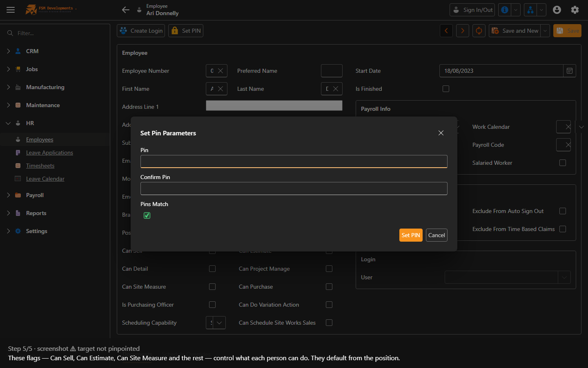Select Timesheets in the HR menu
The image size is (588, 368).
click(x=40, y=166)
